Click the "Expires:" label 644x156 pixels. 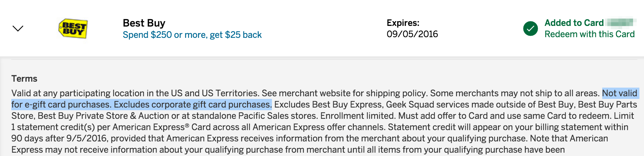403,23
